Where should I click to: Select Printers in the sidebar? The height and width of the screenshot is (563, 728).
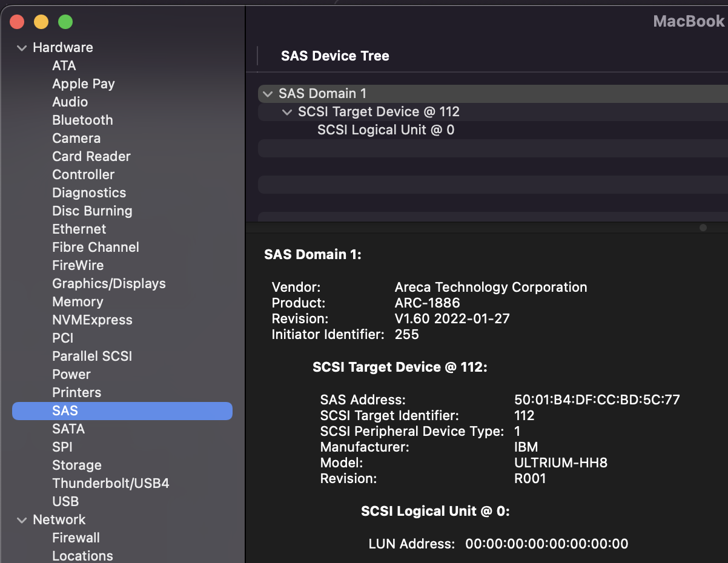click(x=76, y=392)
